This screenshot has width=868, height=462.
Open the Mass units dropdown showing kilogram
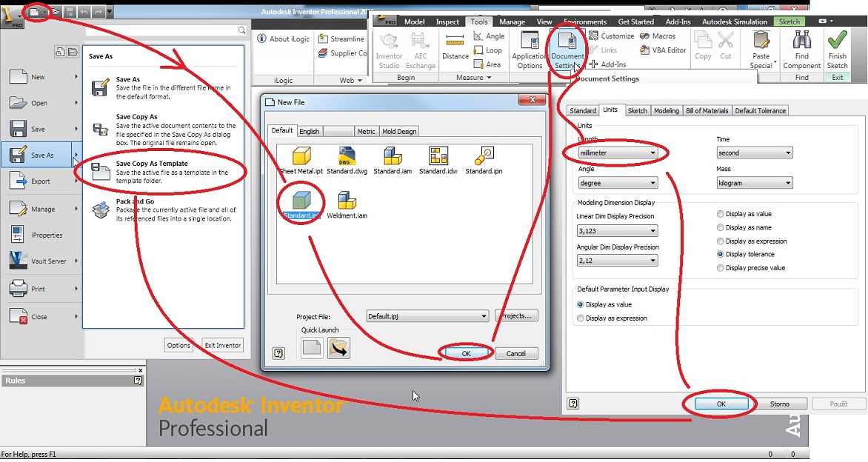coord(755,183)
